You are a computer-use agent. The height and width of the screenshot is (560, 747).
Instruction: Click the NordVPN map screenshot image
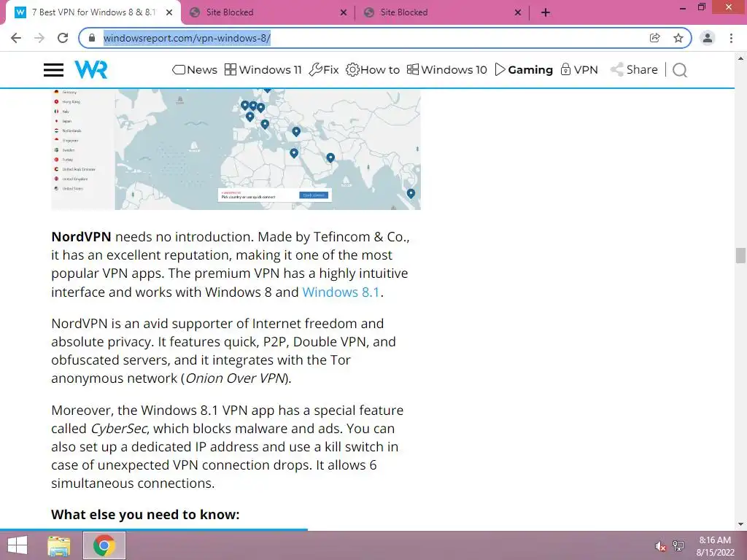236,149
